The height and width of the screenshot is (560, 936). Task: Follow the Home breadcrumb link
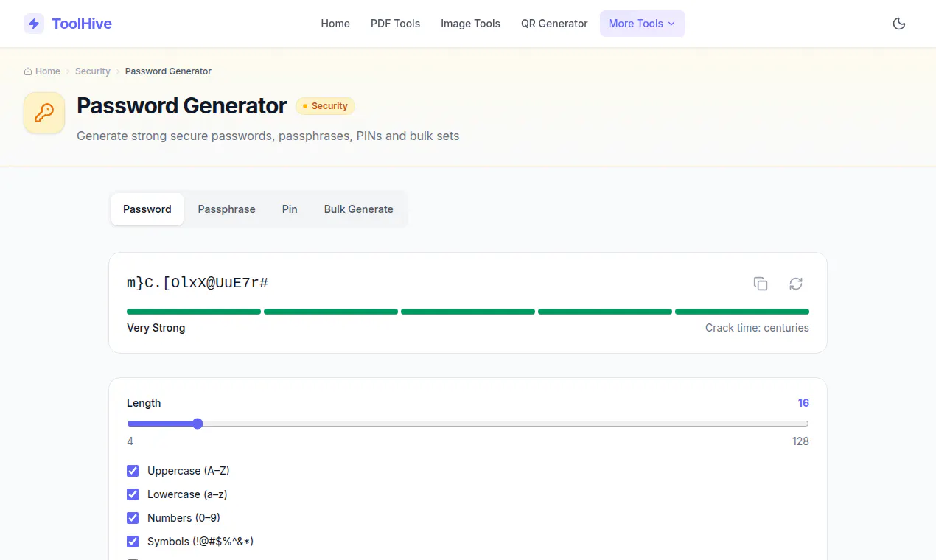pos(48,71)
